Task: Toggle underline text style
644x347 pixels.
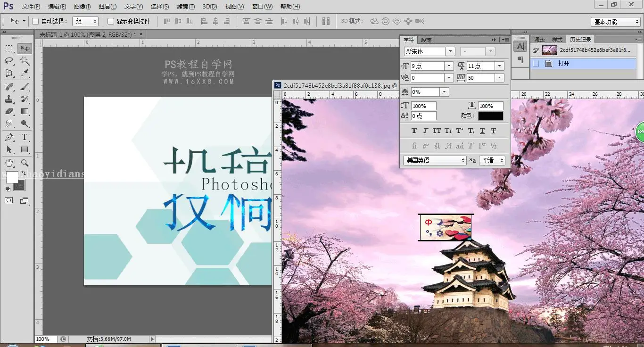Action: tap(482, 131)
